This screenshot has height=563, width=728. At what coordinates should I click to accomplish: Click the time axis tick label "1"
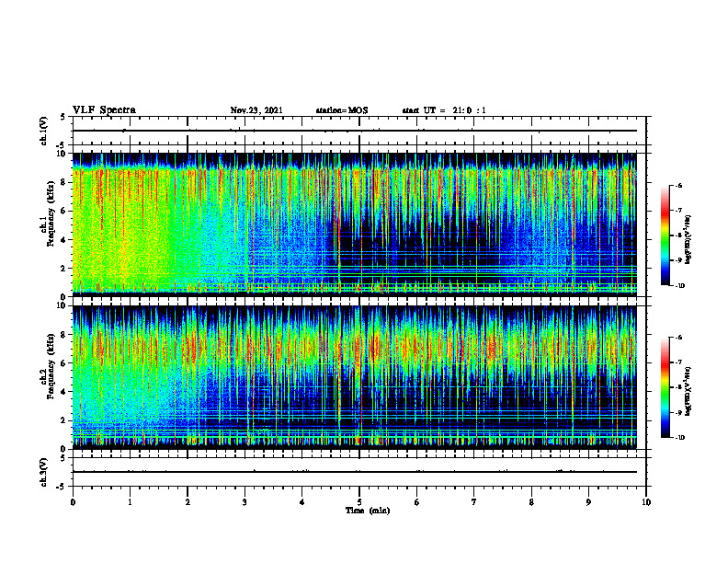(130, 502)
